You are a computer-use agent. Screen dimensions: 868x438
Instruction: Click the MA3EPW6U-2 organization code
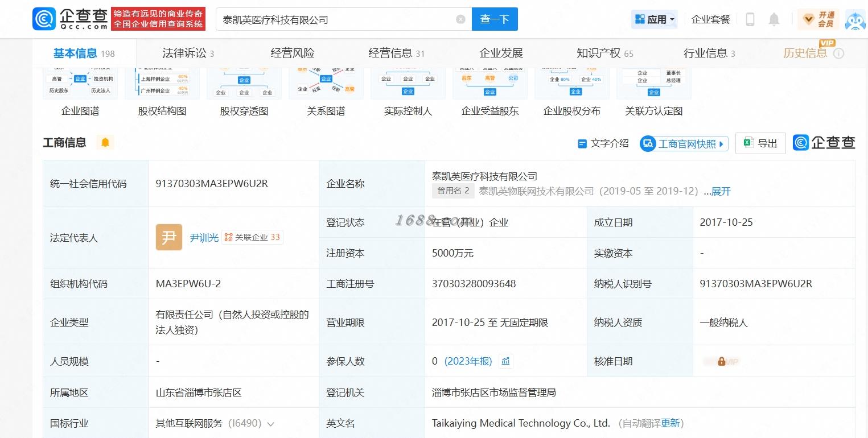click(188, 284)
